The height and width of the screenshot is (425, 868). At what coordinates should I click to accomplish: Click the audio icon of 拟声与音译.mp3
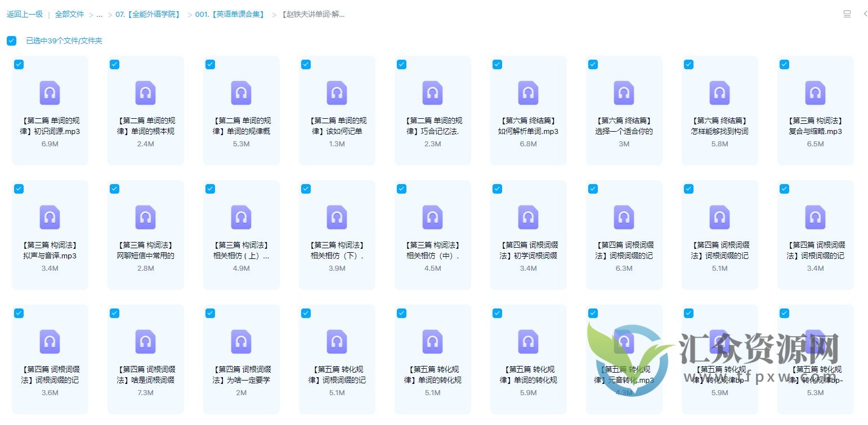click(x=50, y=217)
